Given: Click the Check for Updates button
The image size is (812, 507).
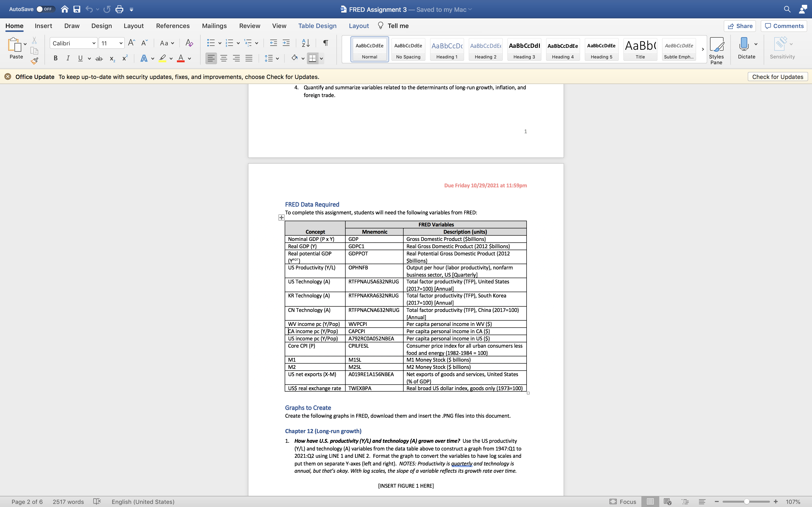Looking at the screenshot, I should click(x=778, y=77).
